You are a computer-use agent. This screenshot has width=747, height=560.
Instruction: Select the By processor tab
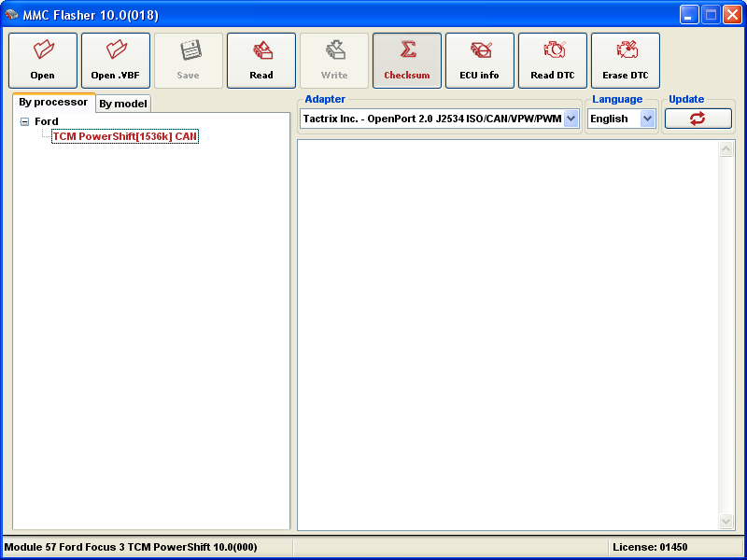(x=53, y=103)
